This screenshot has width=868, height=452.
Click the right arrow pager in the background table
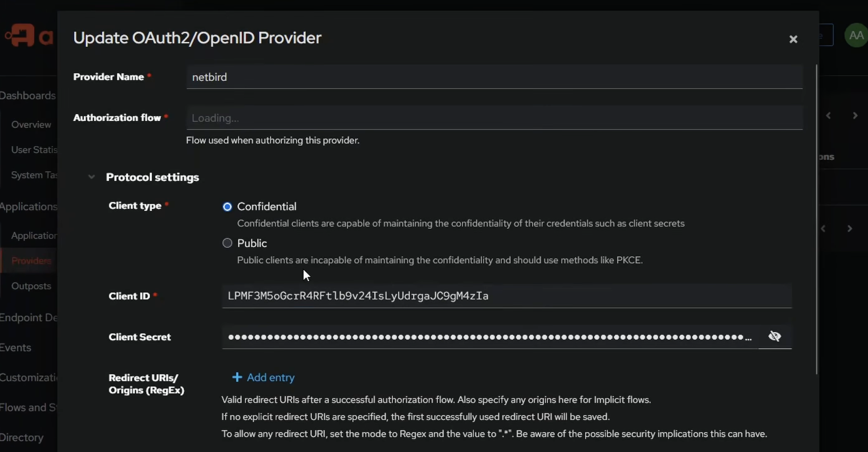[x=849, y=228]
